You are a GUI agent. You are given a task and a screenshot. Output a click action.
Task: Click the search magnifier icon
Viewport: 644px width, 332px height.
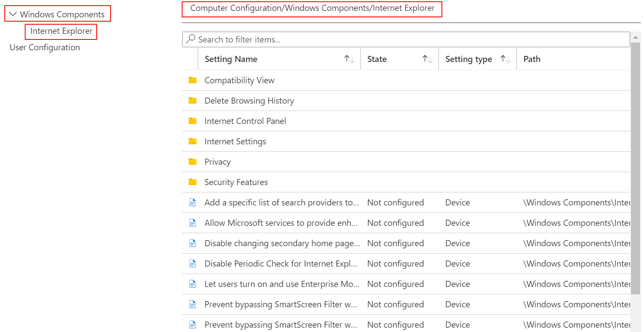190,39
